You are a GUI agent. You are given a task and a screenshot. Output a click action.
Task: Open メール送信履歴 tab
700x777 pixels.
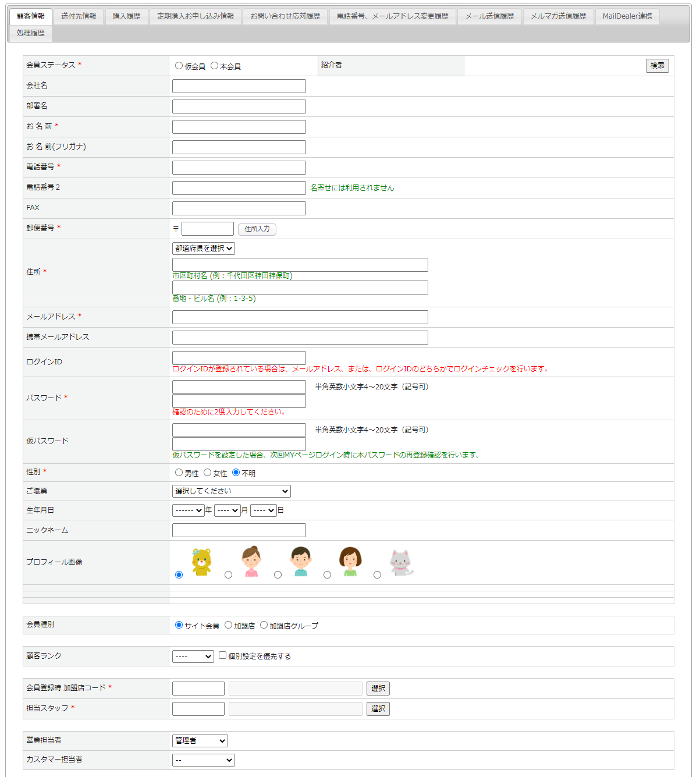coord(490,16)
